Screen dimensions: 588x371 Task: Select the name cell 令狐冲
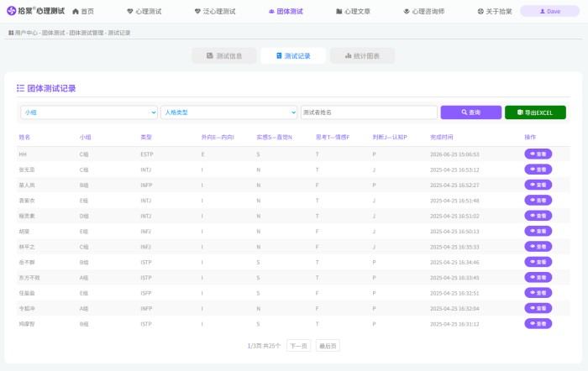[x=27, y=308]
